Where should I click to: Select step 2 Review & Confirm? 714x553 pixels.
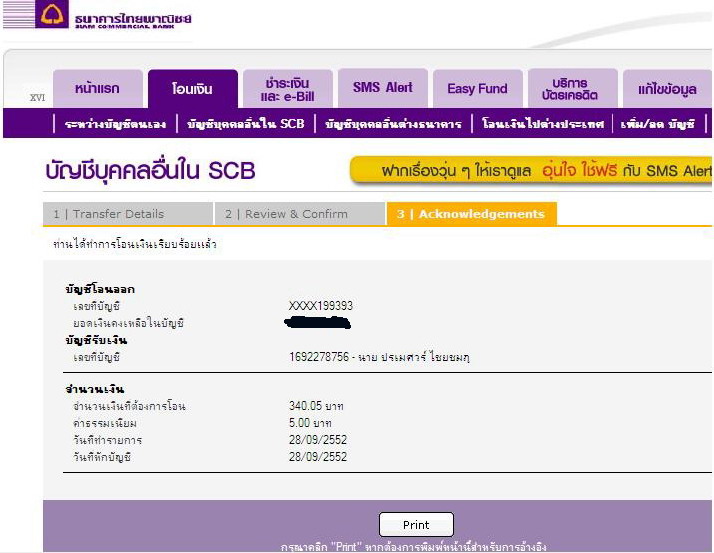pos(300,214)
